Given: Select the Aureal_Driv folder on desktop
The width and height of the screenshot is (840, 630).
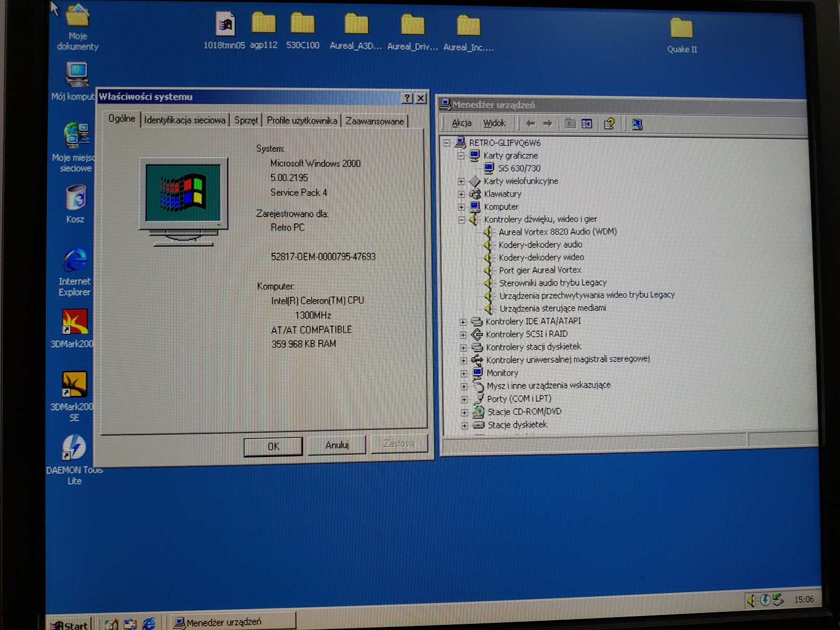Looking at the screenshot, I should [413, 32].
